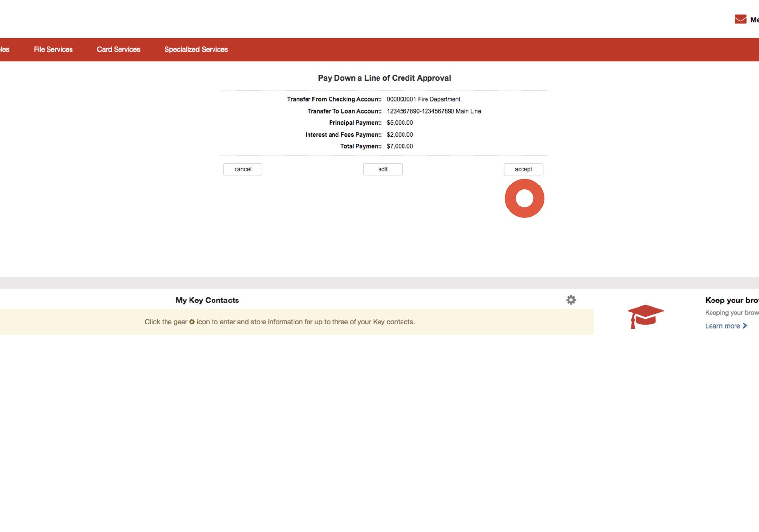
Task: Open the File Services menu
Action: [x=53, y=49]
